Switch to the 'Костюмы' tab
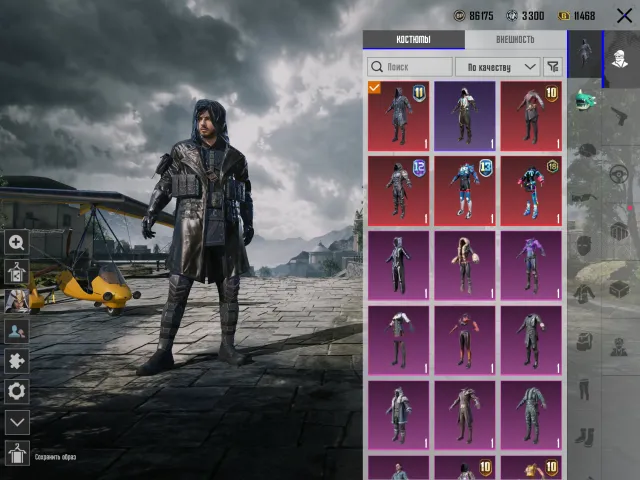640x480 pixels. tap(413, 40)
